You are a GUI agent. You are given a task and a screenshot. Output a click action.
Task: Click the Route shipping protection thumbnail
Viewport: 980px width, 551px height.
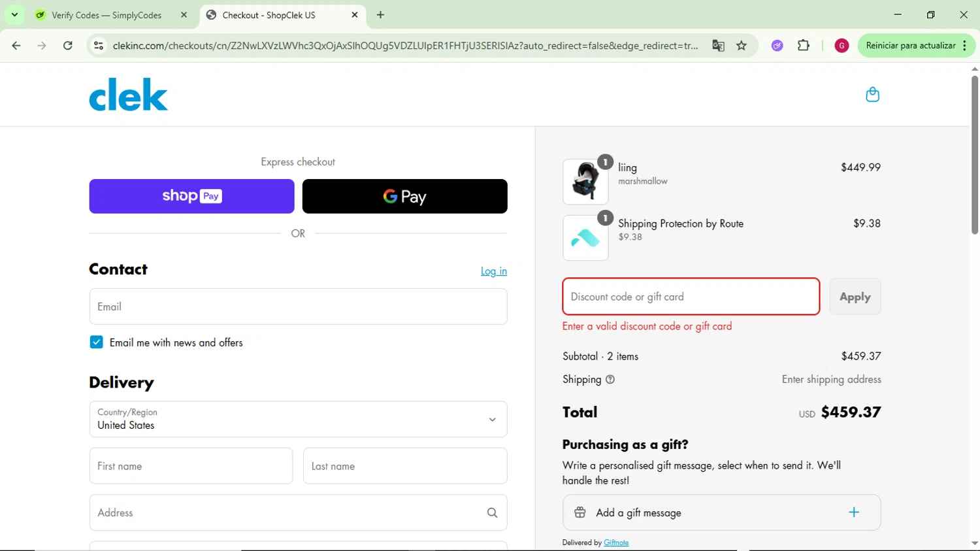585,238
